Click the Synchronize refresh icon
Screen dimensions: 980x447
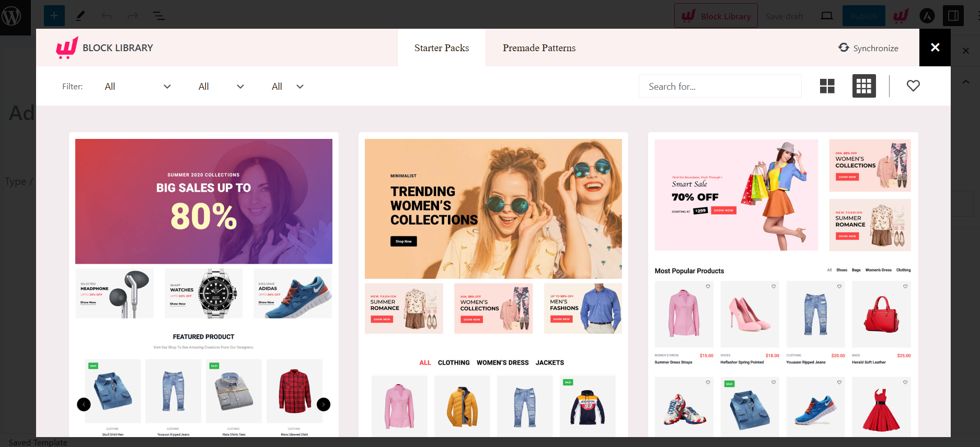(x=844, y=48)
